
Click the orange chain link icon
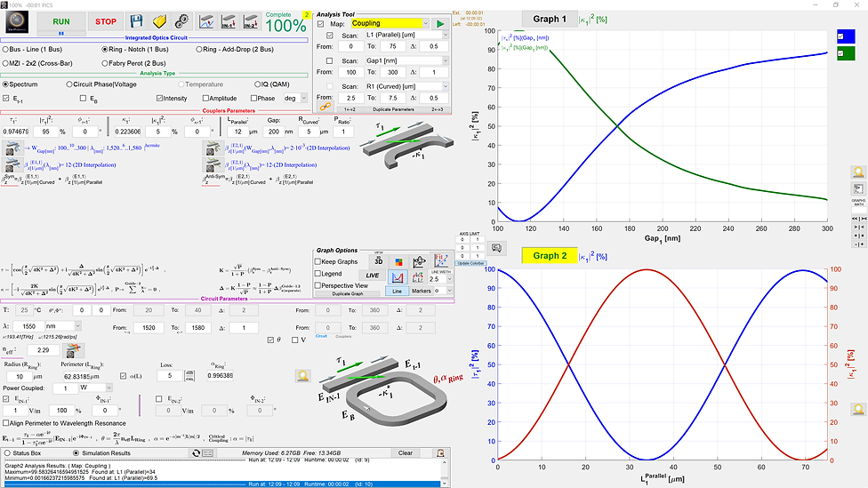(325, 108)
